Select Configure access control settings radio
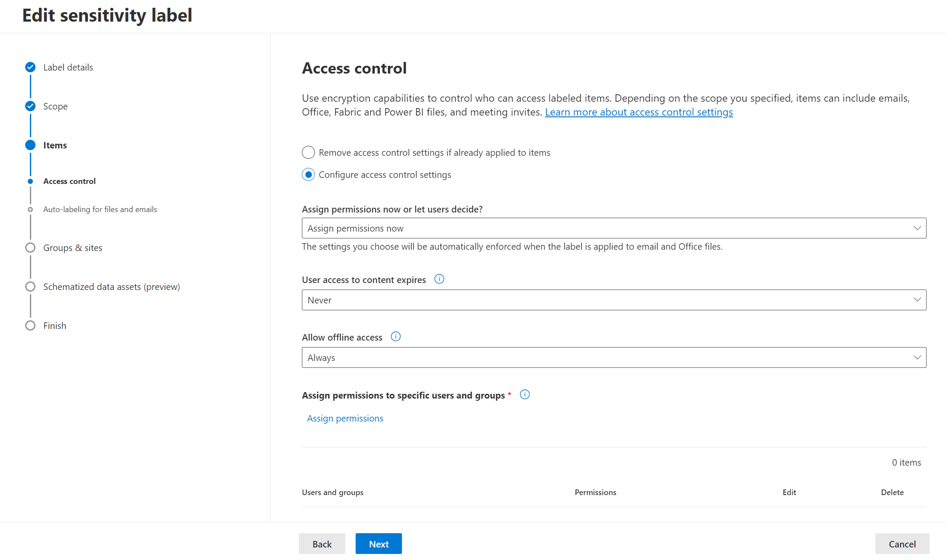This screenshot has height=560, width=946. 308,174
